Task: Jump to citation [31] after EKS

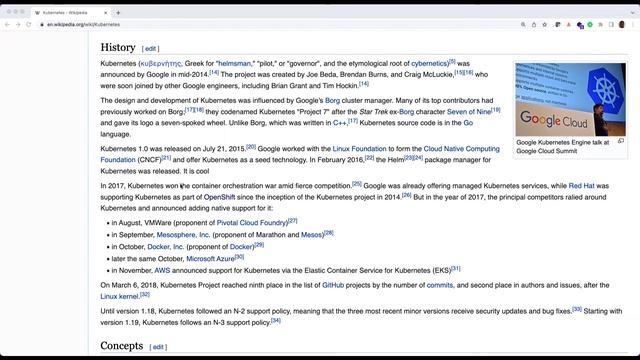Action: click(x=456, y=269)
